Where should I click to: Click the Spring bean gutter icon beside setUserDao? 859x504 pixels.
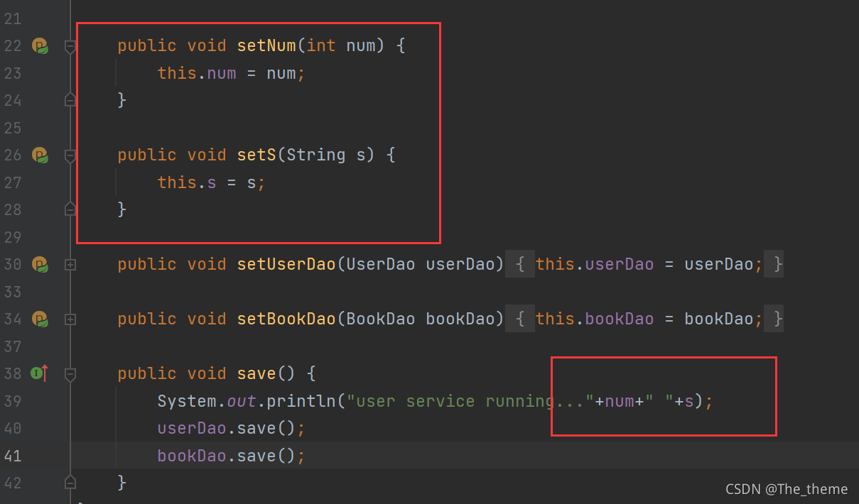coord(40,265)
